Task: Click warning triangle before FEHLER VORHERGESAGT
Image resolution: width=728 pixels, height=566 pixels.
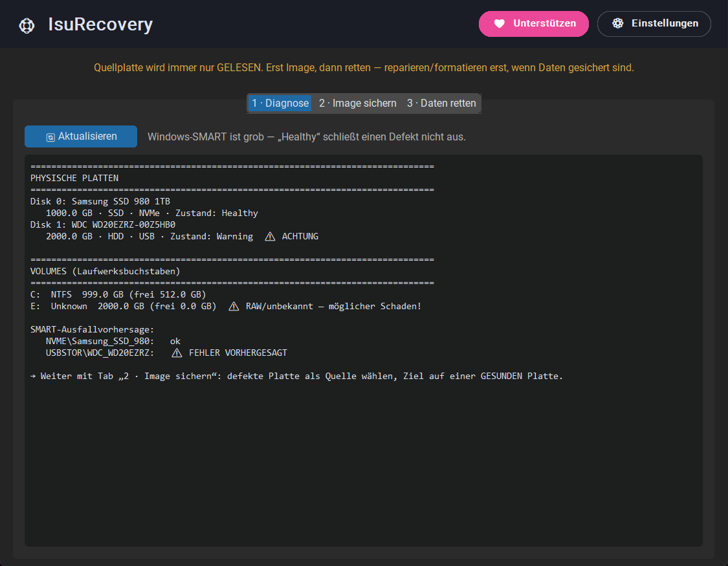Action: pyautogui.click(x=177, y=353)
